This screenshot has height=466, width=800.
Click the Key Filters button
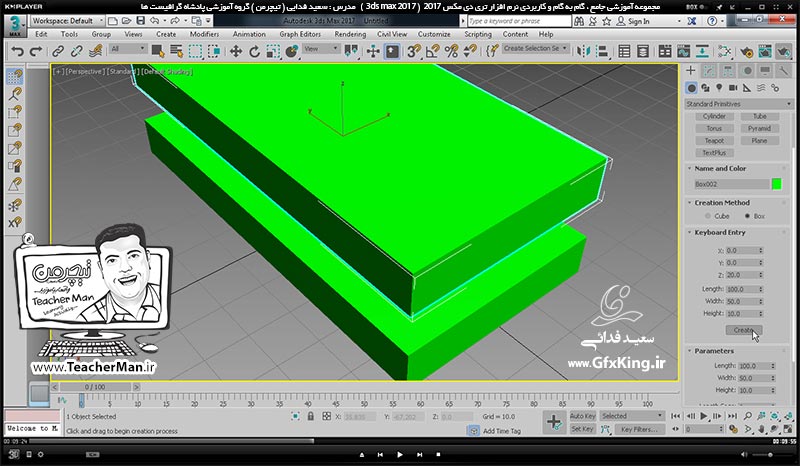pyautogui.click(x=639, y=429)
